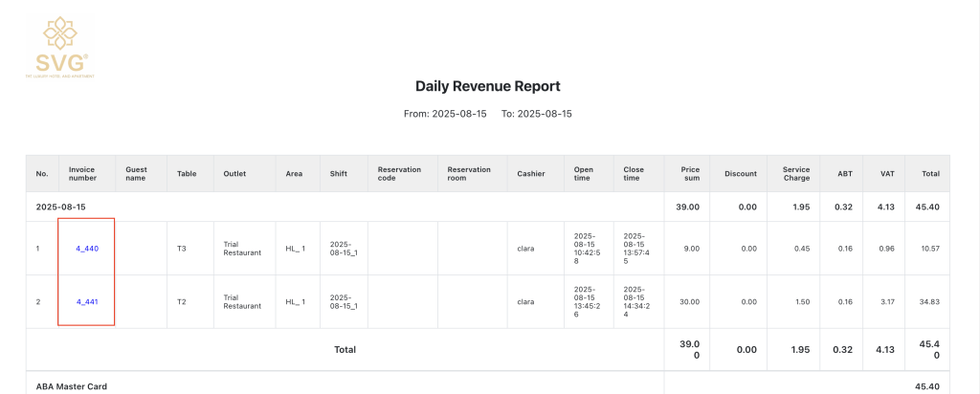This screenshot has width=980, height=394.
Task: Click the 10.57 total for invoice 4_440
Action: pos(926,249)
